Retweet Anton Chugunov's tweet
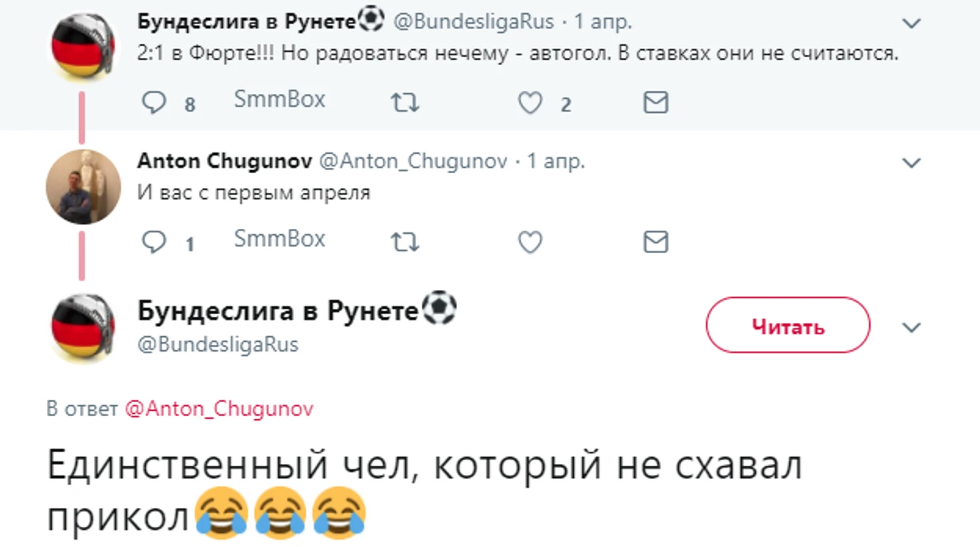Screen dimensions: 980x547 pos(405,242)
